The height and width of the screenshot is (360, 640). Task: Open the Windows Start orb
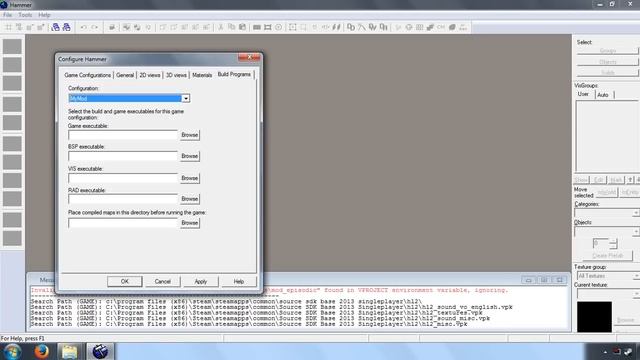[12, 351]
